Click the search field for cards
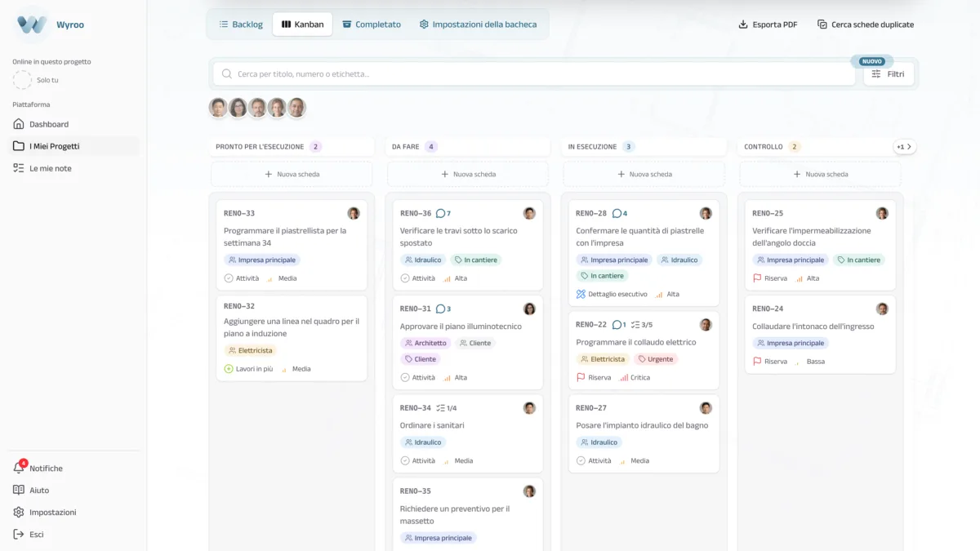The image size is (980, 551). click(534, 73)
